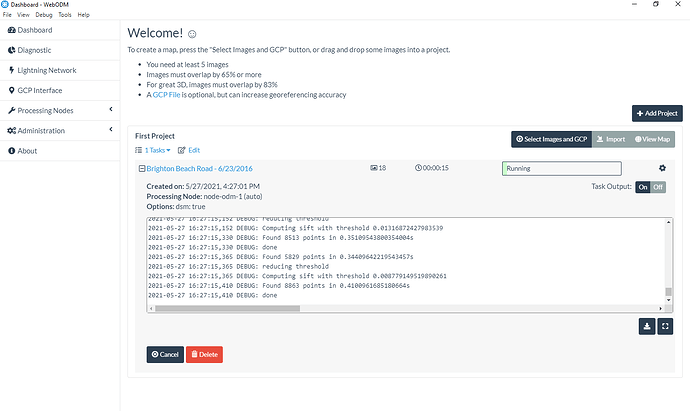This screenshot has width=690, height=411.
Task: Click the console vertical scrollbar thumb
Action: (668, 292)
